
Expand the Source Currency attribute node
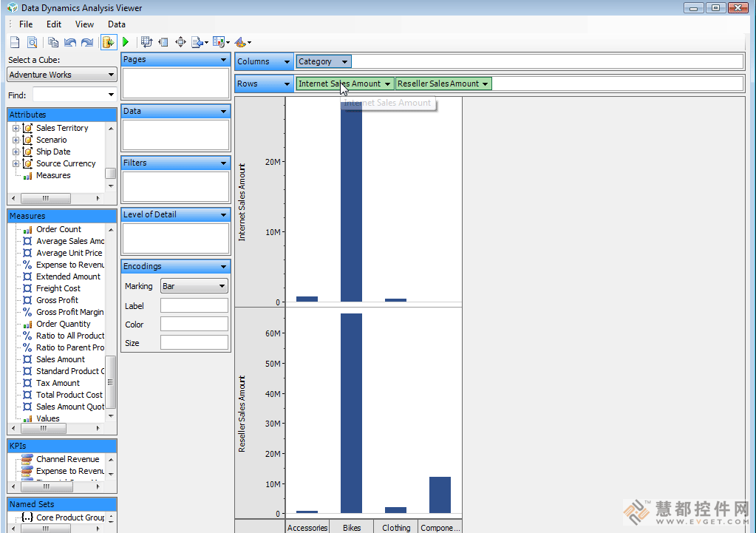click(16, 163)
